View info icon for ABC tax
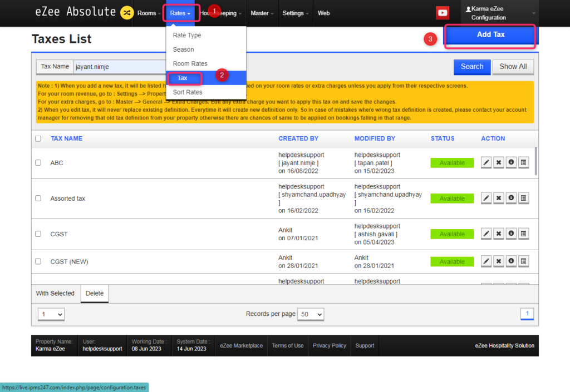The height and width of the screenshot is (392, 570). tap(511, 162)
